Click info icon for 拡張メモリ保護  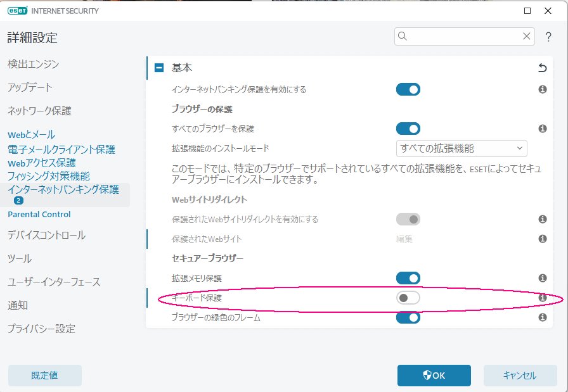point(542,278)
